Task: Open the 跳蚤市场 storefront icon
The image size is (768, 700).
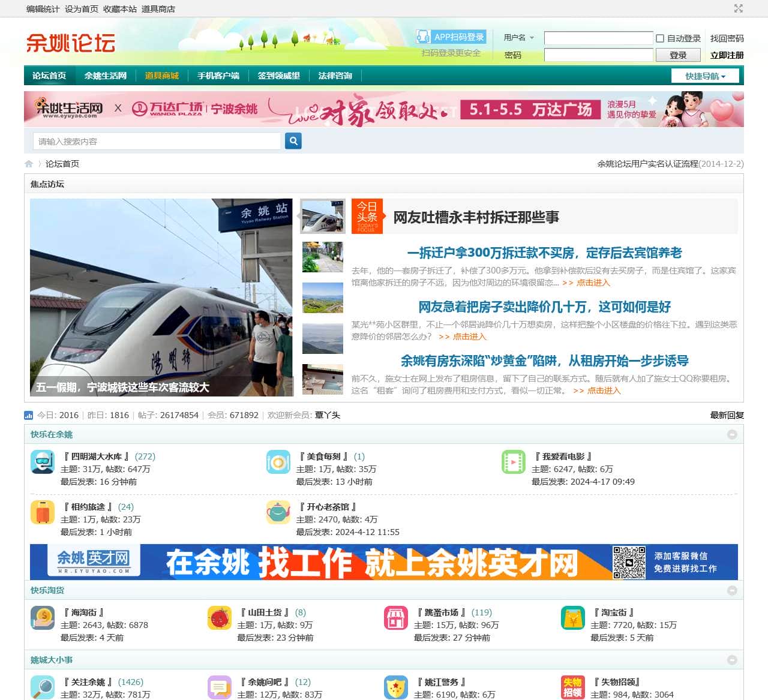Action: coord(396,618)
